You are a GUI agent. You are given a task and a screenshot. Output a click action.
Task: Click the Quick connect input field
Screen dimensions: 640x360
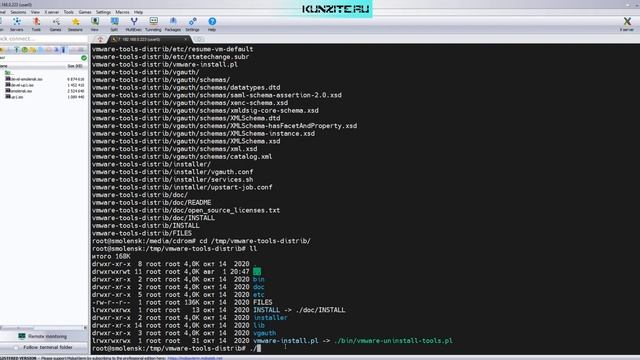pyautogui.click(x=43, y=39)
